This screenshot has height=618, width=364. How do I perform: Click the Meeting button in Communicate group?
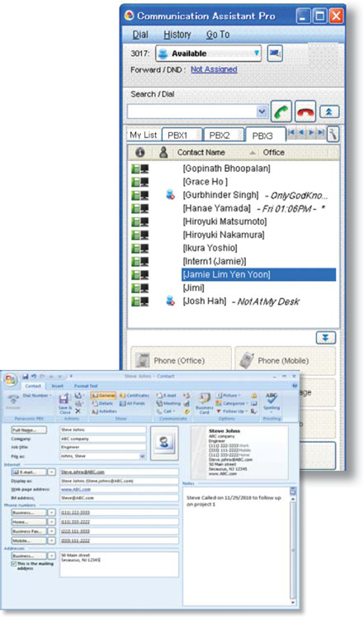[168, 403]
